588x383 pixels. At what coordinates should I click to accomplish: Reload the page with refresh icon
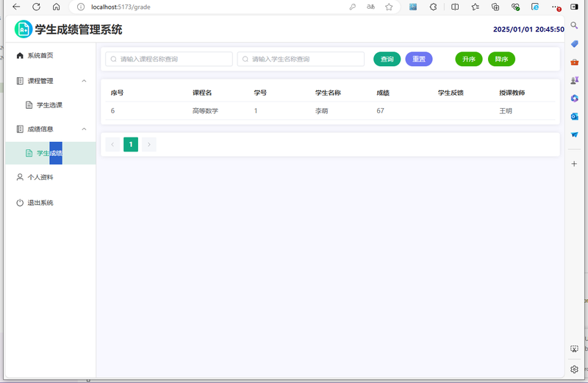tap(36, 7)
